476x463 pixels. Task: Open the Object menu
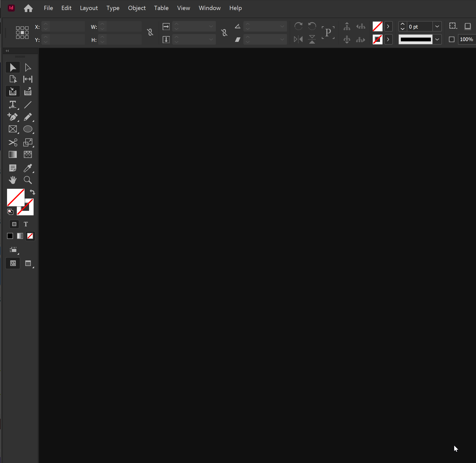click(137, 8)
